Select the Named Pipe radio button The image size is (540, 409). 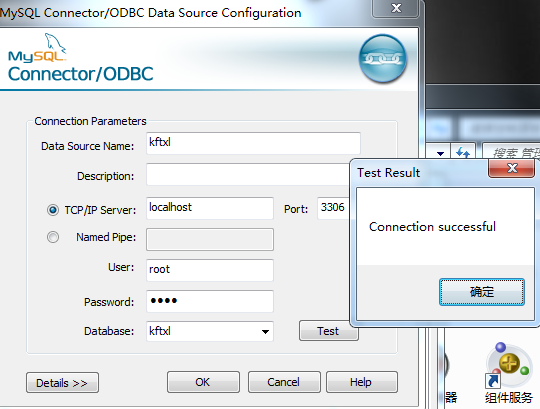(53, 237)
